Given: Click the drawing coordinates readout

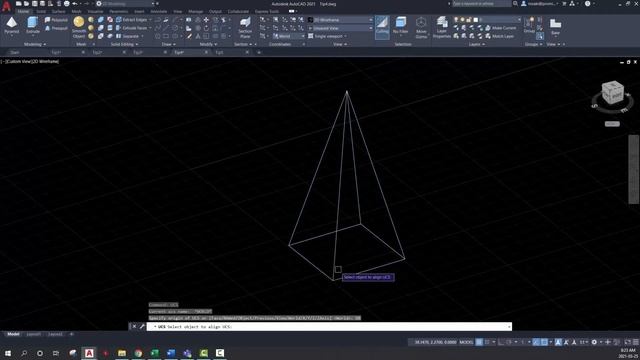Looking at the screenshot, I should [435, 342].
